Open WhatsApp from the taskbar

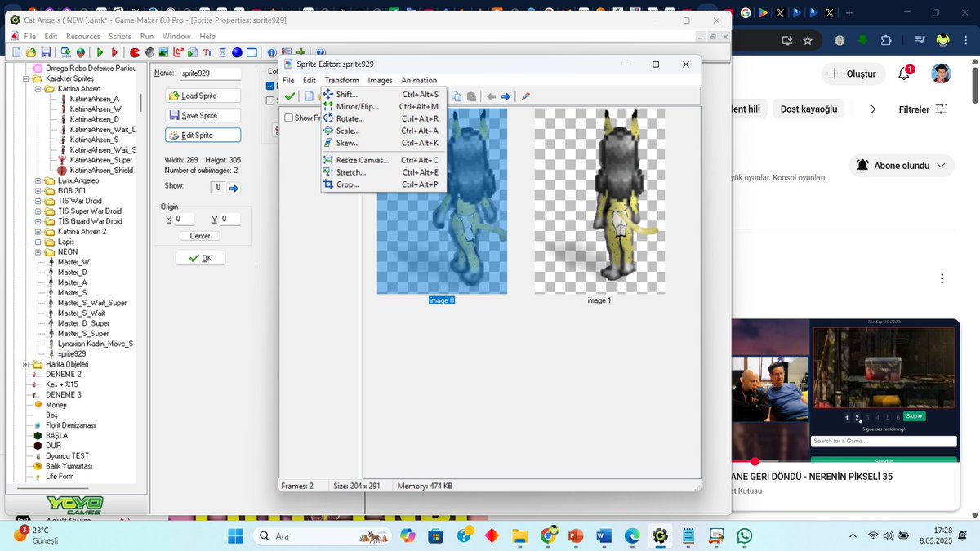[744, 536]
